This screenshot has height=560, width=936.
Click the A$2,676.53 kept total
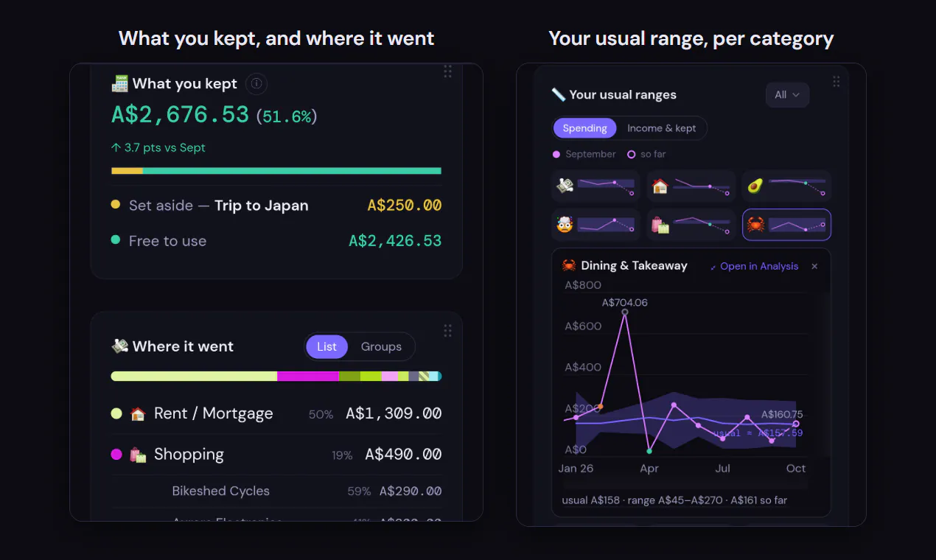pos(180,115)
